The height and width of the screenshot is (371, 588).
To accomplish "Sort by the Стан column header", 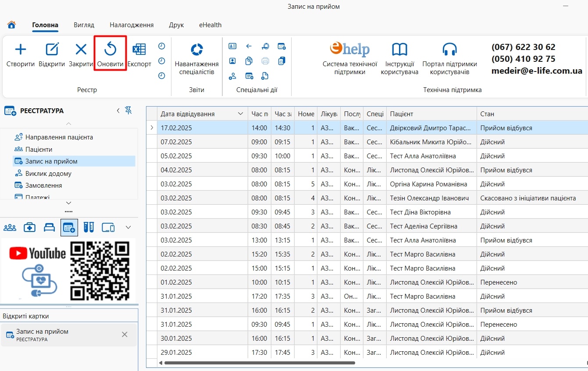I will click(532, 114).
